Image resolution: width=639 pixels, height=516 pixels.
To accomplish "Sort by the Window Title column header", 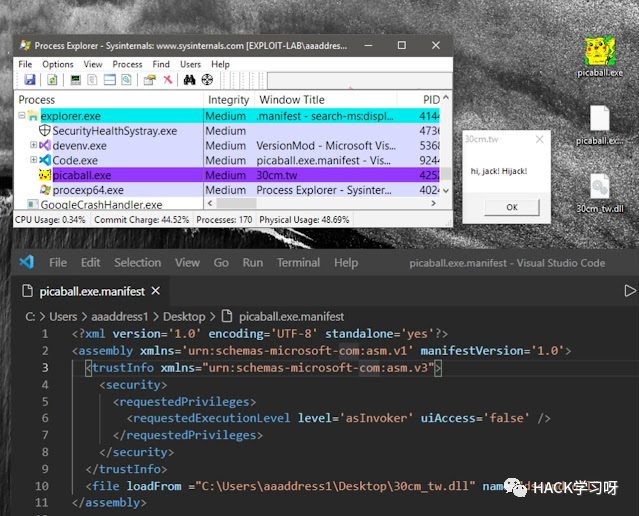I will [326, 100].
